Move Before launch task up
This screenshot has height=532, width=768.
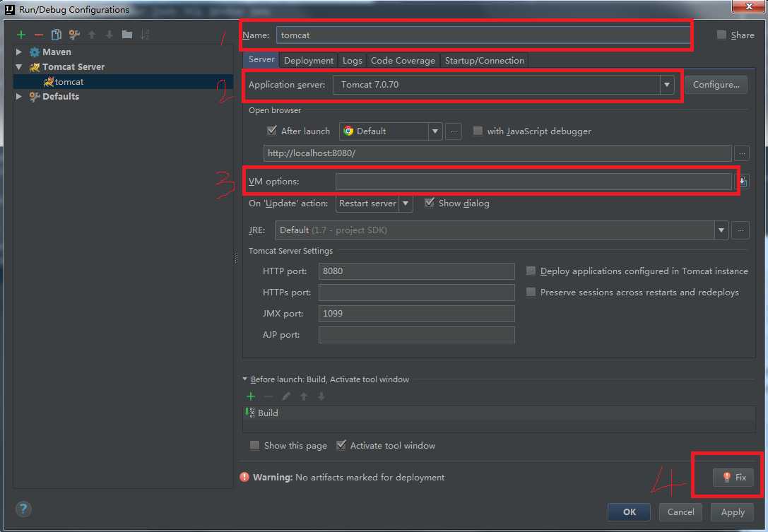[x=304, y=396]
